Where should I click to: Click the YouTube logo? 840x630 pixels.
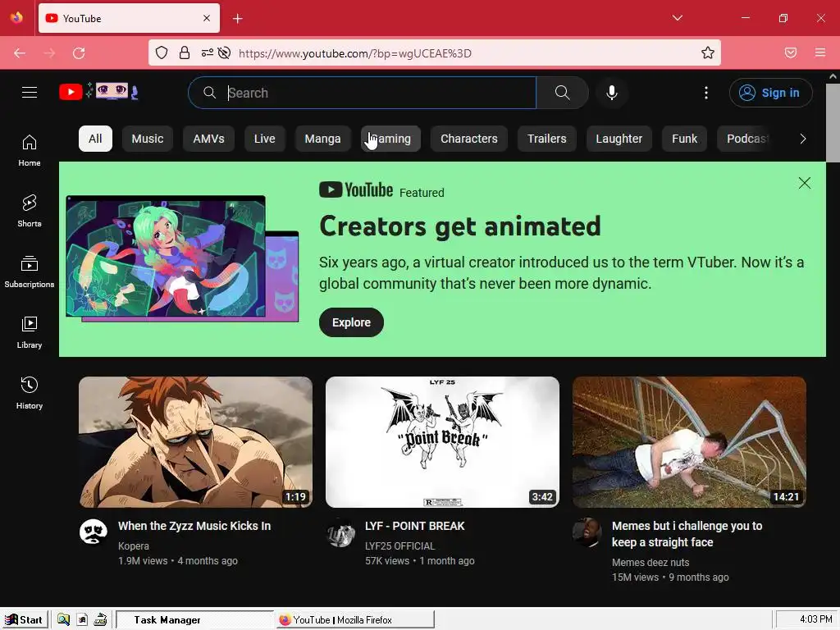pyautogui.click(x=98, y=92)
